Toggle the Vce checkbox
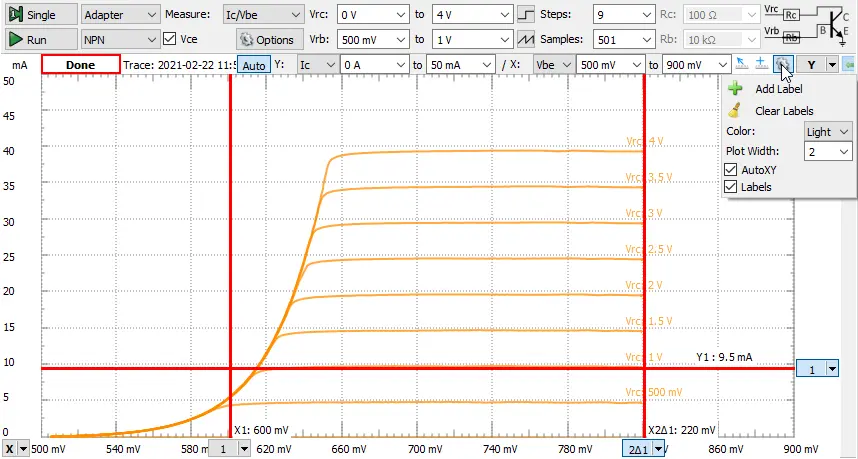 pyautogui.click(x=170, y=39)
